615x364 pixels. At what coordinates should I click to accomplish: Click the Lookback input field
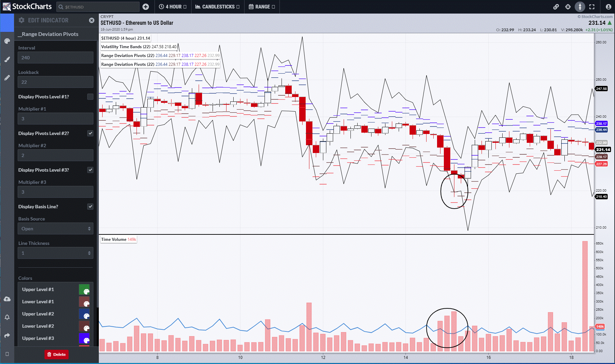pyautogui.click(x=55, y=82)
